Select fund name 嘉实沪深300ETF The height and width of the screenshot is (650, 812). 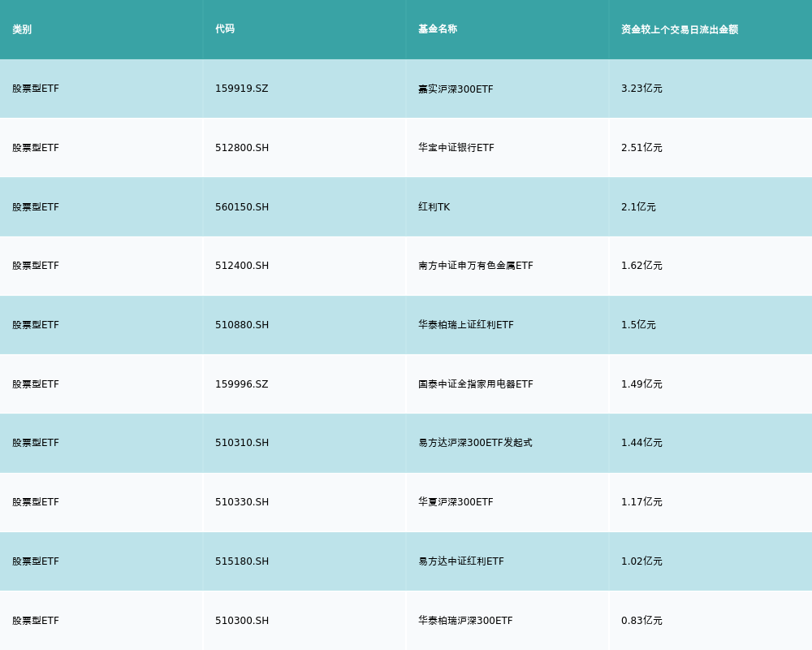(456, 89)
